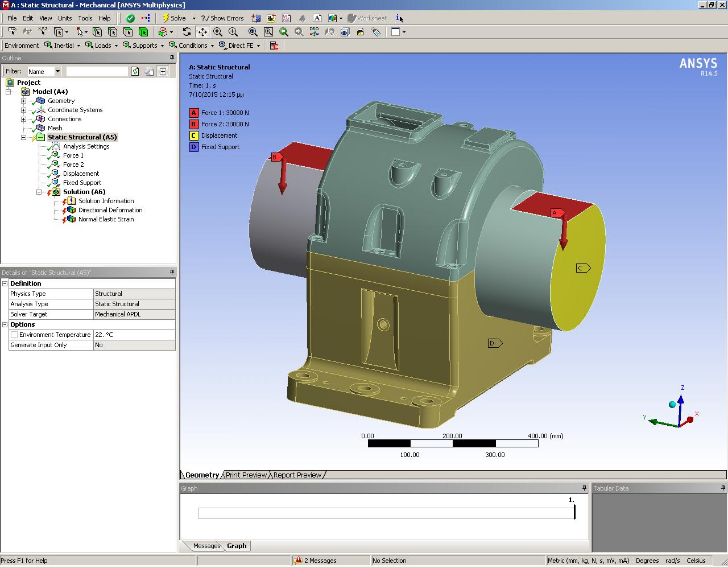Toggle the Expand on Refresh button

(x=163, y=71)
